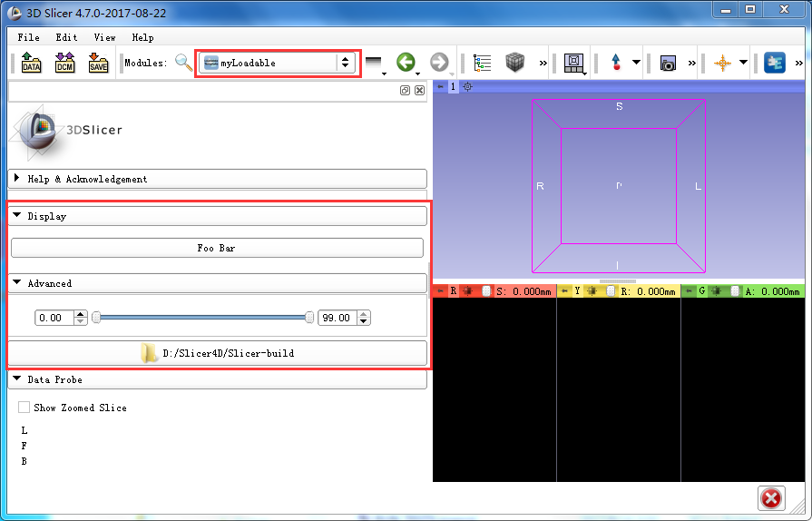Click the range slider maximum handle
This screenshot has height=521, width=812.
(x=309, y=318)
